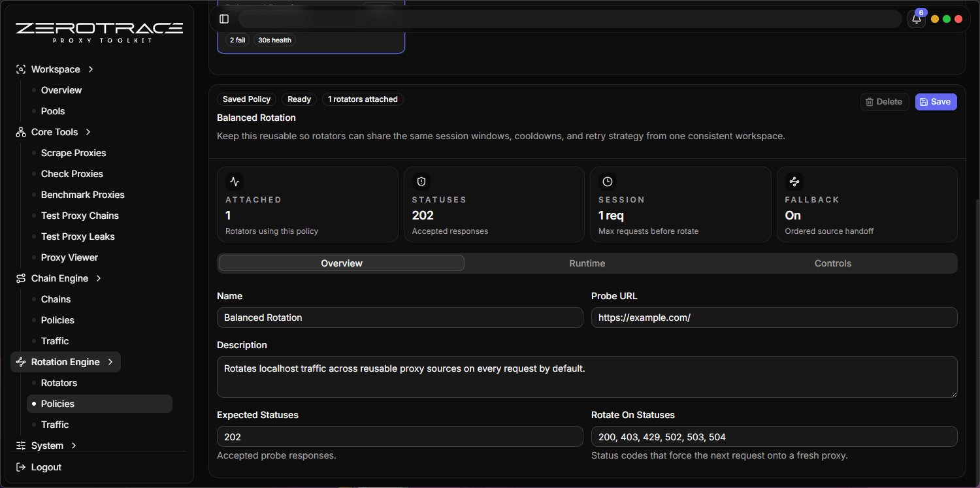Click the shield icon on the Statuses card
The height and width of the screenshot is (488, 980).
(x=421, y=182)
